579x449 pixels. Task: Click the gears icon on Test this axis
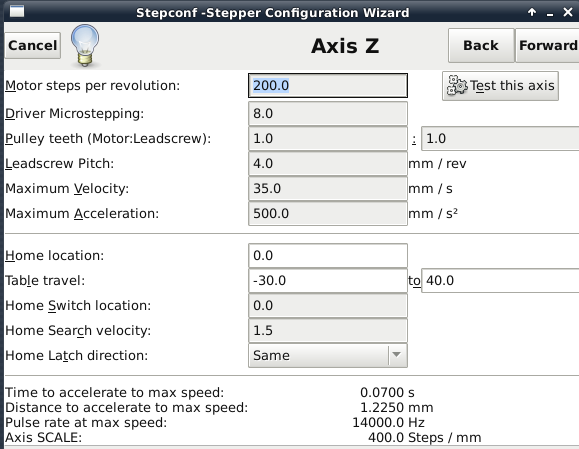457,86
